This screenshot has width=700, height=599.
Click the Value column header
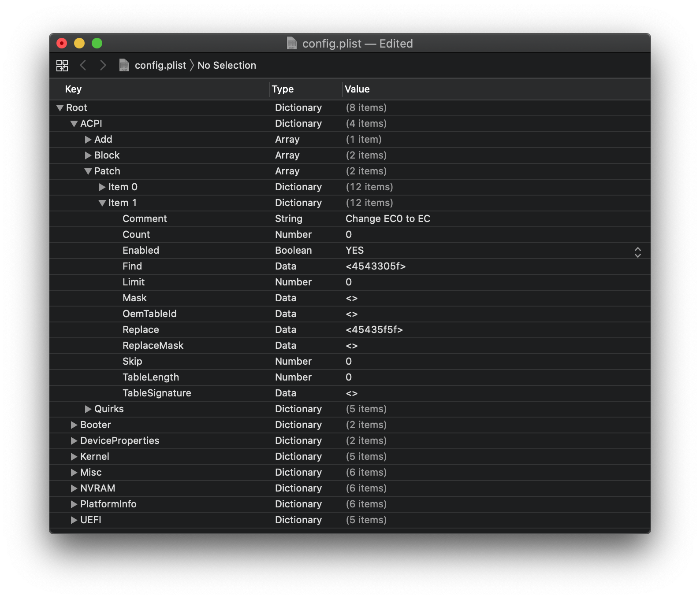click(x=357, y=89)
